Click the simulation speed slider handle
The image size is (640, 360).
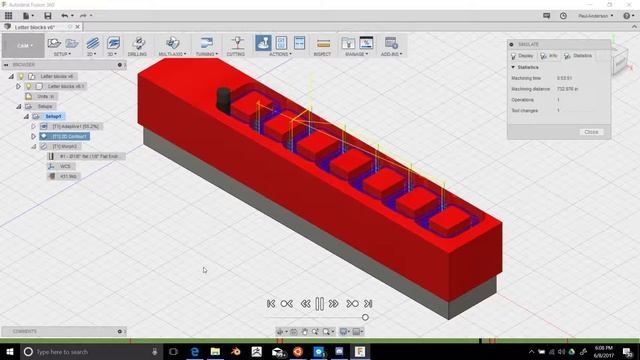point(365,317)
